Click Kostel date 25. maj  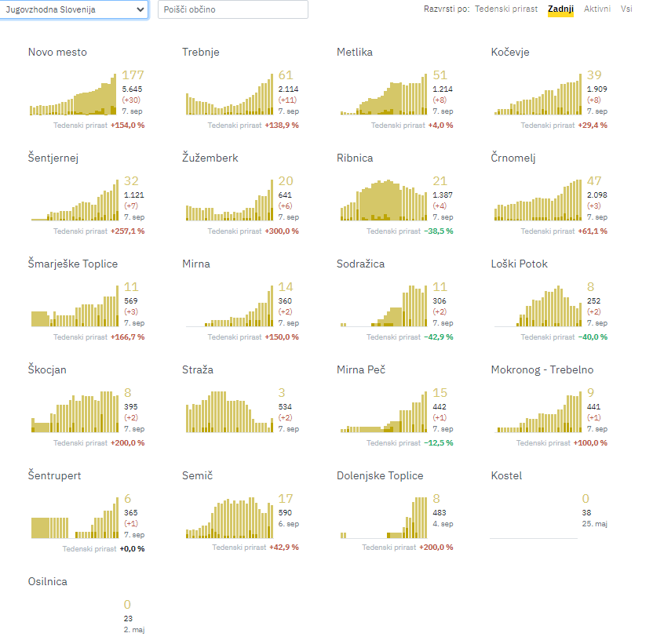tap(595, 524)
